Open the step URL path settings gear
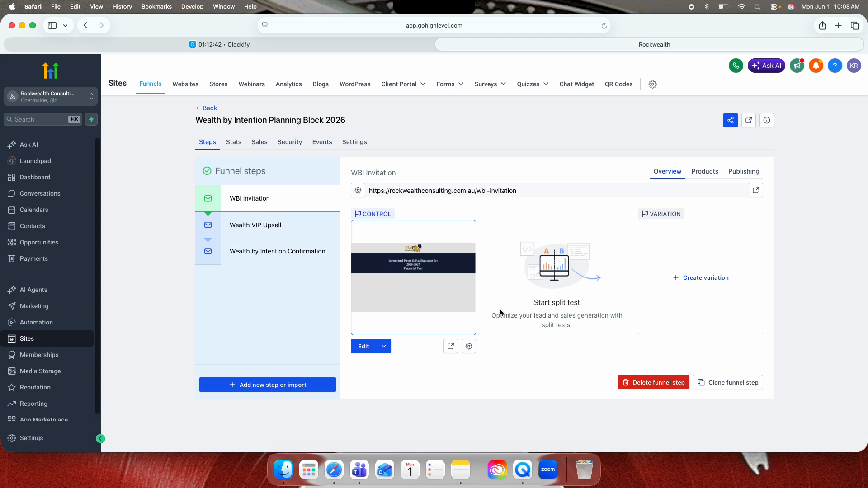Image resolution: width=868 pixels, height=488 pixels. click(358, 190)
